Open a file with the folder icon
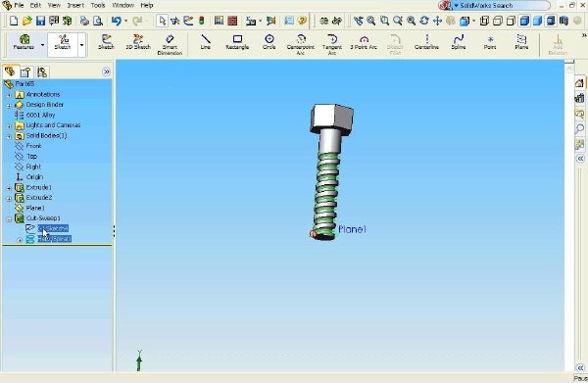588x383 pixels. click(27, 21)
